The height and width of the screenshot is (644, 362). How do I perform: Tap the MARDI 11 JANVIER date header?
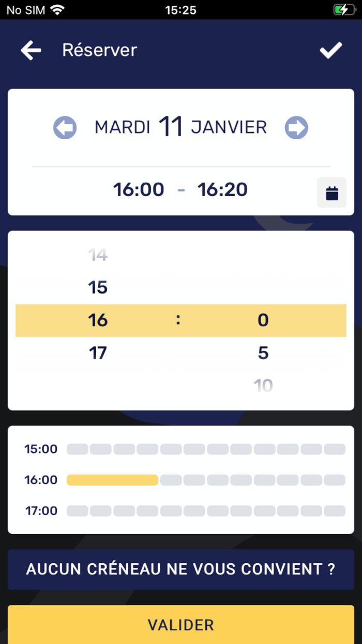(x=180, y=127)
